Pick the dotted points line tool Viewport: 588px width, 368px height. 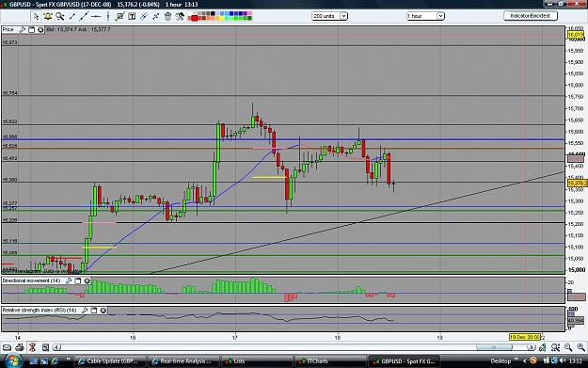point(156,16)
